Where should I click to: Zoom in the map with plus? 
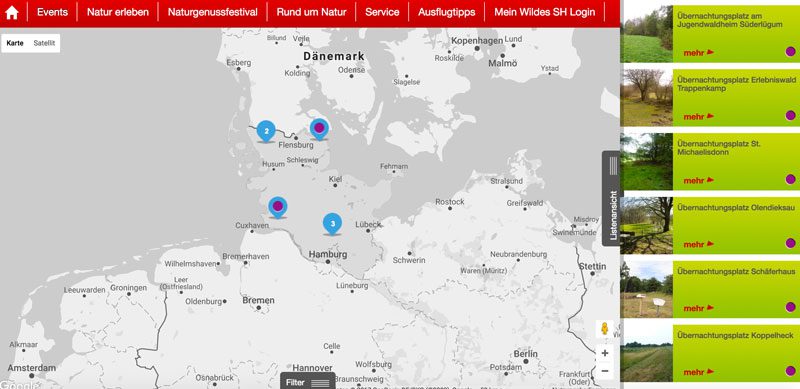click(605, 353)
